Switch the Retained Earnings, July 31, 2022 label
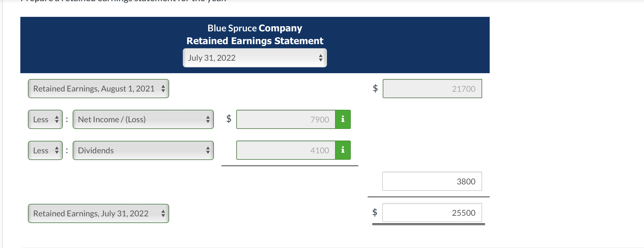 pos(99,213)
